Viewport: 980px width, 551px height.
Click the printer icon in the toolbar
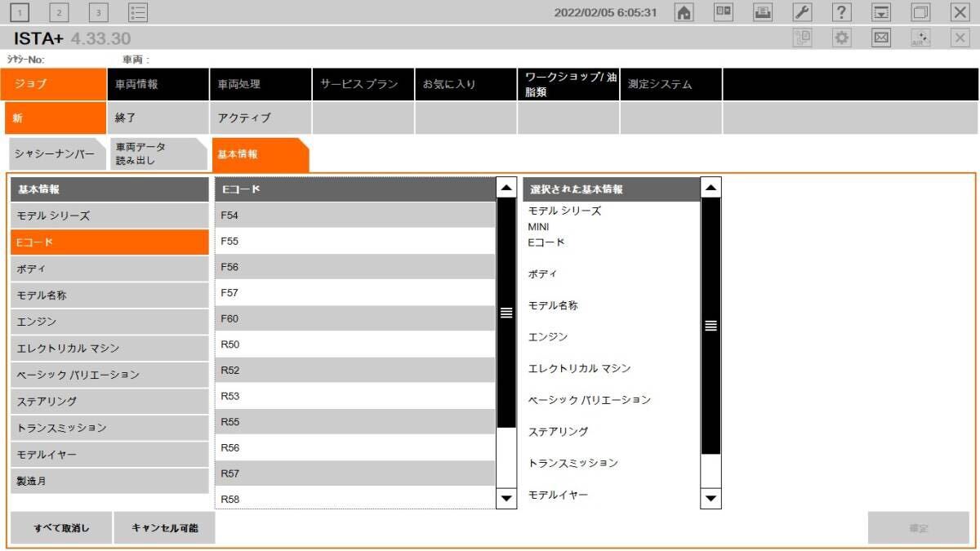[x=763, y=12]
